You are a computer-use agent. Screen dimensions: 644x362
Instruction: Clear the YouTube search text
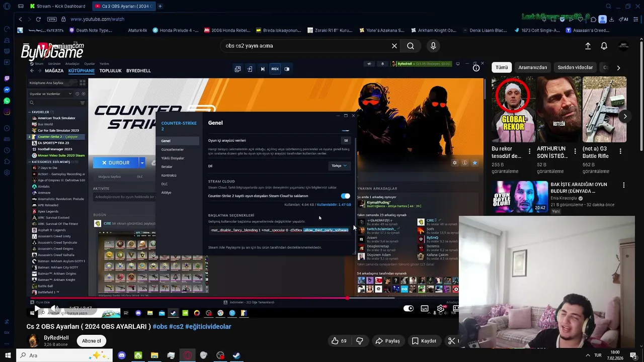coord(394,46)
